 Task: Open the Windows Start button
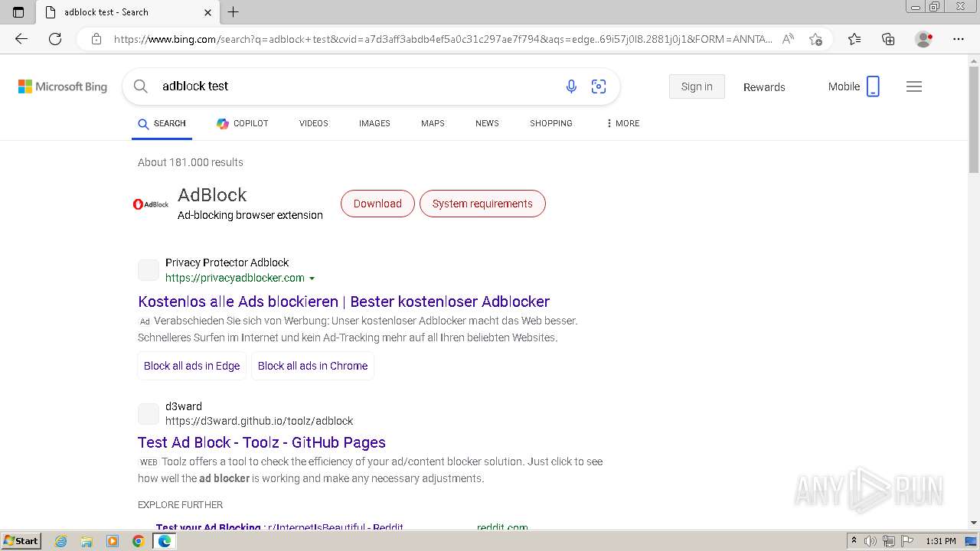point(21,541)
